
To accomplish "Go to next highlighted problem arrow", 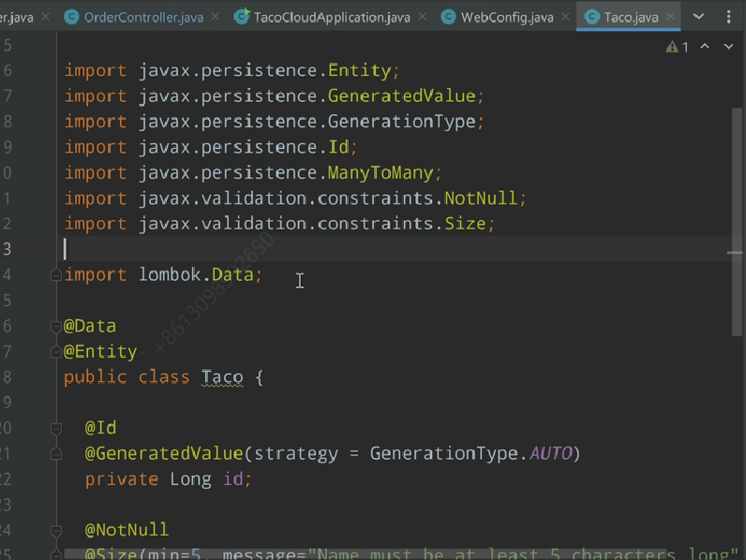I will 728,47.
